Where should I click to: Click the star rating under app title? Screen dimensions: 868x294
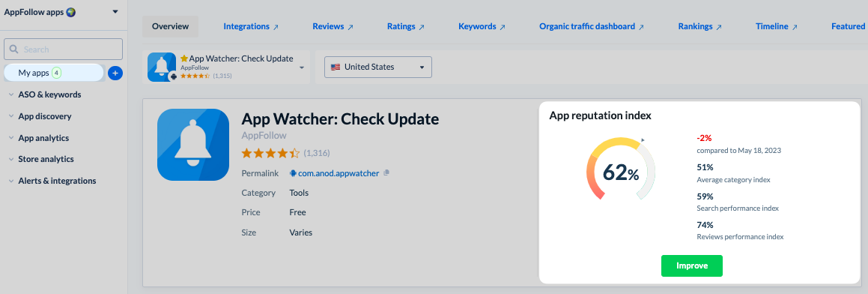click(270, 152)
